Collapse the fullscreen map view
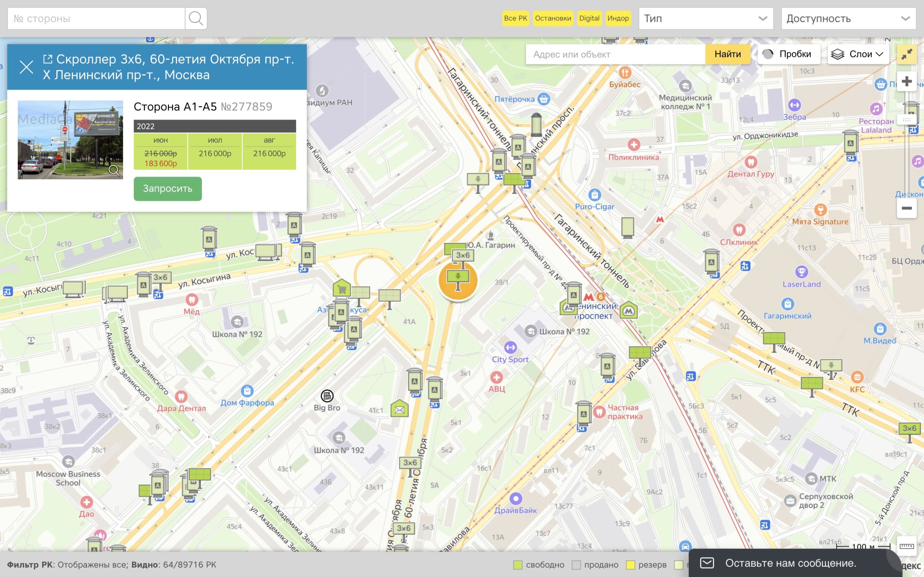This screenshot has height=577, width=924. (x=906, y=54)
